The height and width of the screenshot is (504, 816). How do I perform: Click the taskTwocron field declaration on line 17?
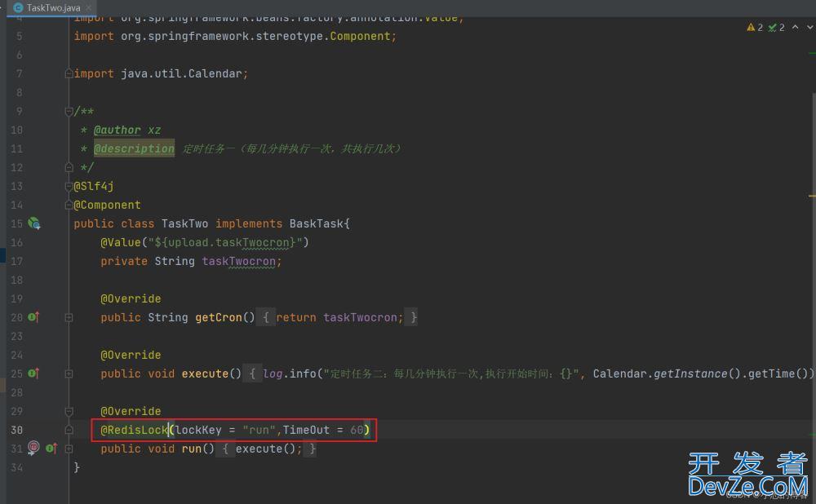[x=239, y=261]
